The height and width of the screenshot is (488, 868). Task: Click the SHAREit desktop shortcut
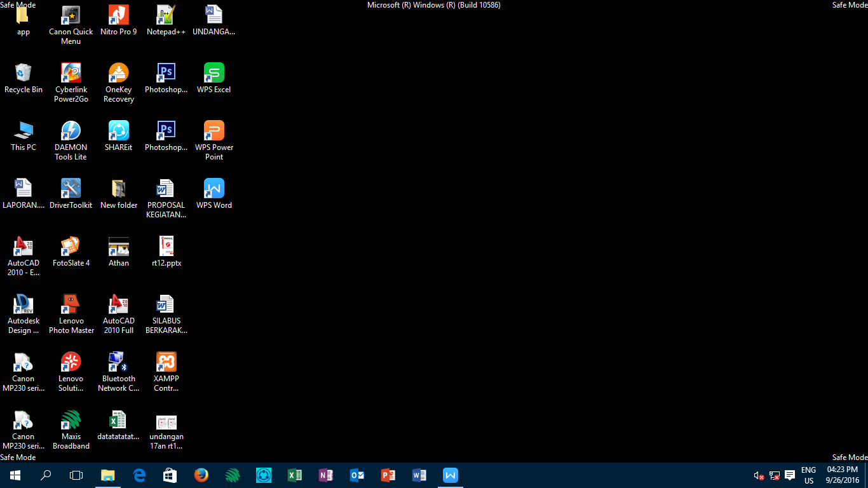pos(119,137)
